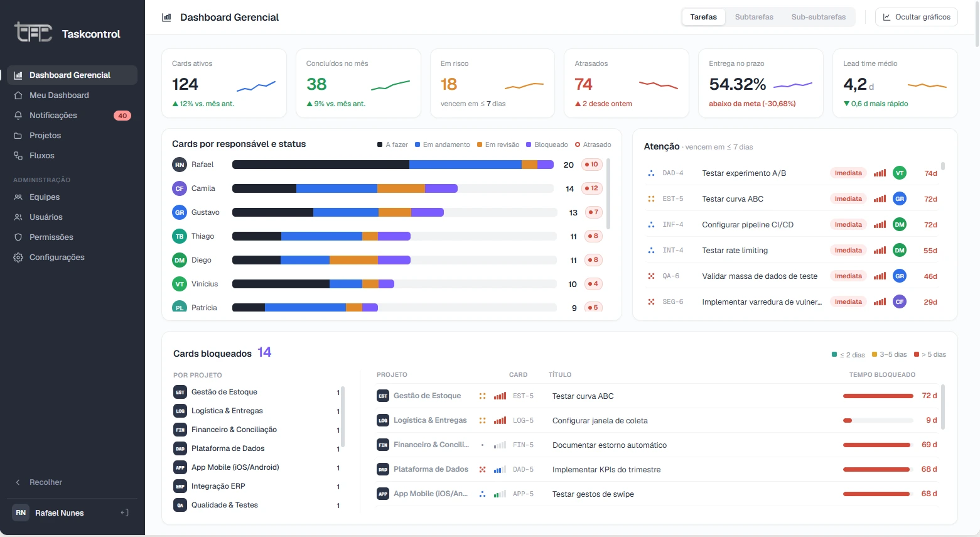
Task: Click the 'Testar experimento A/B' attention row
Action: pos(792,173)
